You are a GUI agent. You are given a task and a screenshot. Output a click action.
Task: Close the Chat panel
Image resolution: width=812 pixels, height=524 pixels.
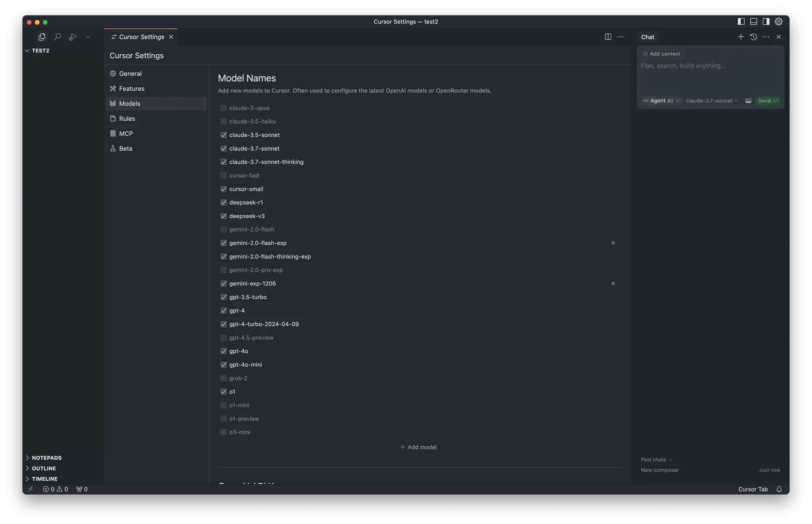(x=779, y=37)
